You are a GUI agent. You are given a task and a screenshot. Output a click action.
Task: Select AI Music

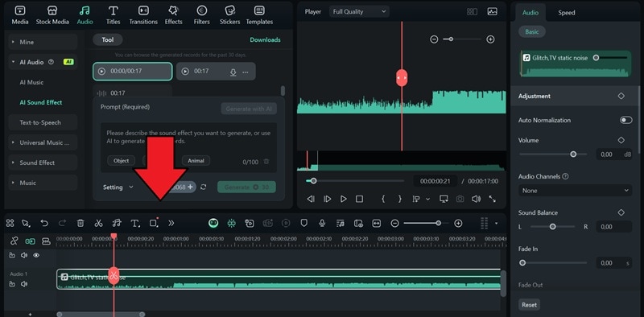tap(31, 82)
